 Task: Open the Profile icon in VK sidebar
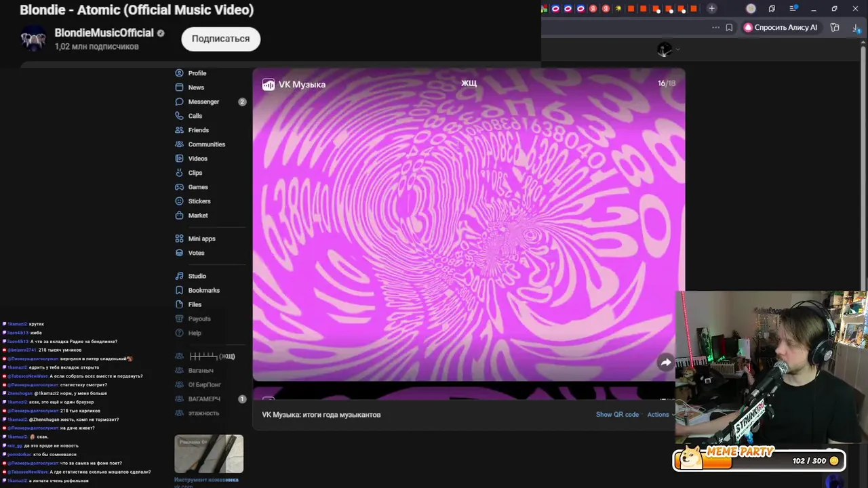coord(179,73)
